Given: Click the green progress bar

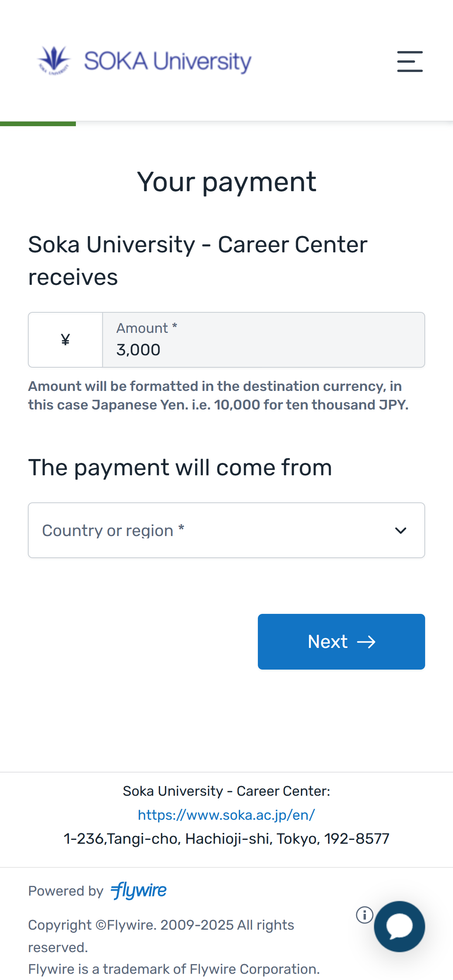Looking at the screenshot, I should click(38, 123).
